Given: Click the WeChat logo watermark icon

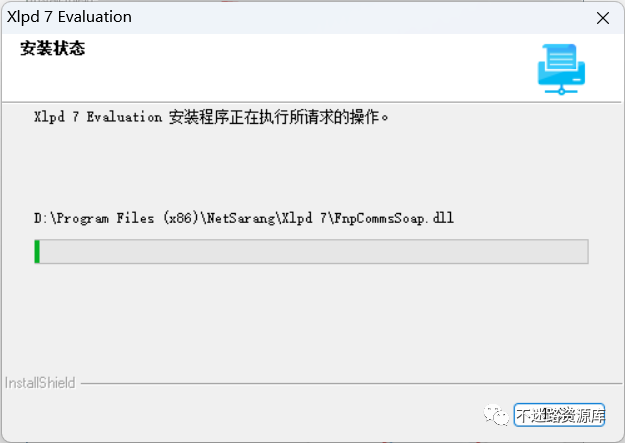Looking at the screenshot, I should point(496,415).
